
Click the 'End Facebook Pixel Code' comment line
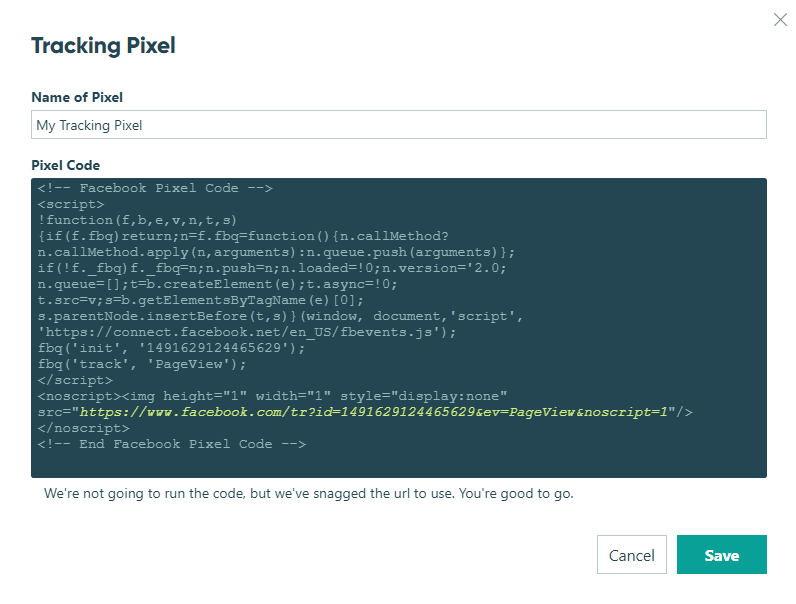[x=172, y=444]
